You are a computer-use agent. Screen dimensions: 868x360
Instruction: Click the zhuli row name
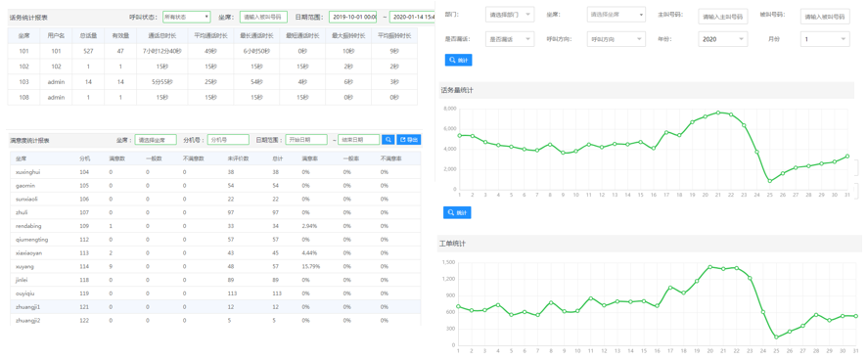pos(22,212)
